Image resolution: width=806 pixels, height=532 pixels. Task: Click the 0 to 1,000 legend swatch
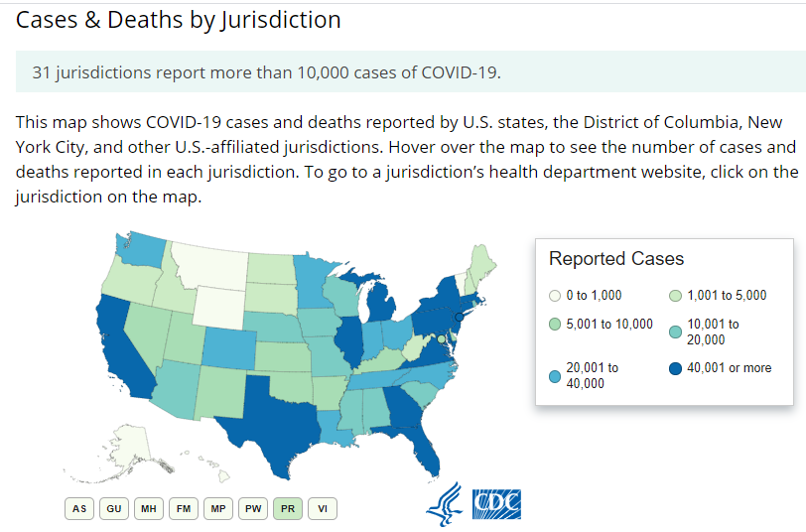555,296
